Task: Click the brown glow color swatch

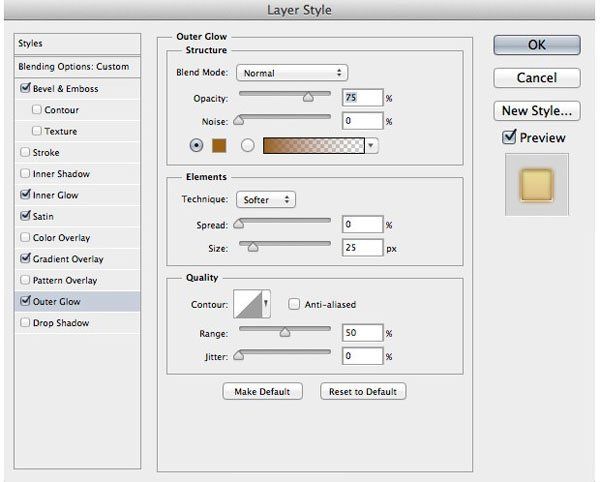Action: [219, 146]
